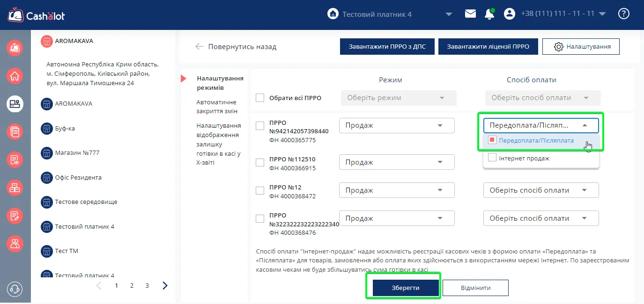Open the Оберіть режим dropdown
The height and width of the screenshot is (304, 644).
click(399, 98)
